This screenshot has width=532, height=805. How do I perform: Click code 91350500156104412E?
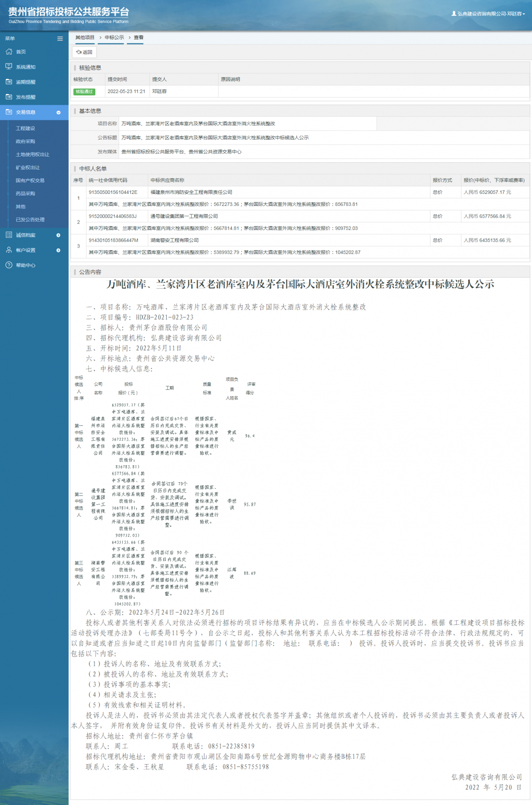pos(113,192)
